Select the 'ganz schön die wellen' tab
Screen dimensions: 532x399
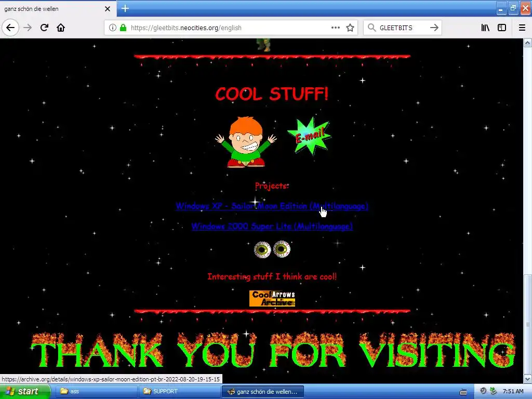point(58,9)
